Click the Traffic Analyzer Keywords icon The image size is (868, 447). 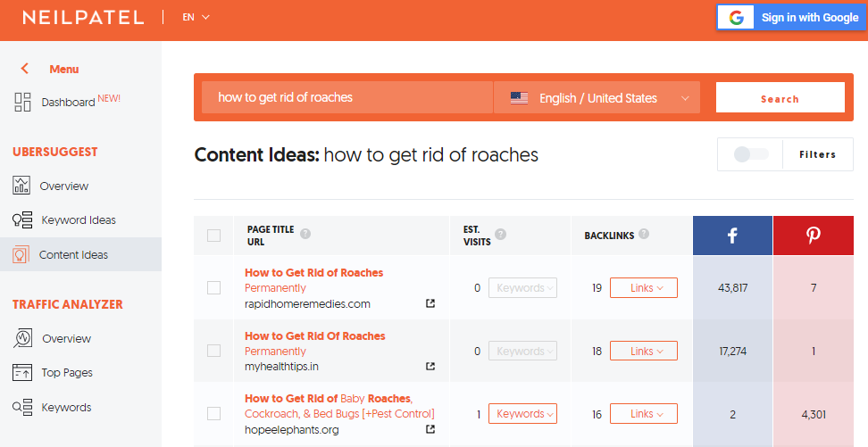(x=22, y=407)
